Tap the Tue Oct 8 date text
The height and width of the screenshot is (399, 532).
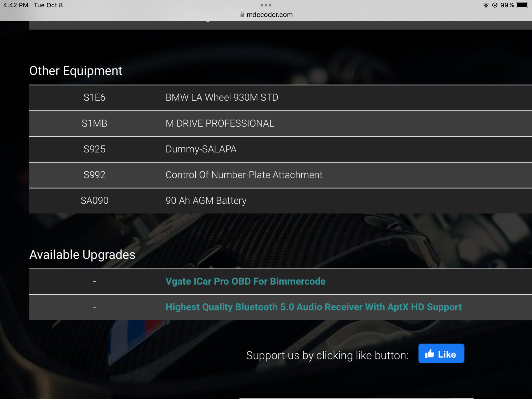48,5
